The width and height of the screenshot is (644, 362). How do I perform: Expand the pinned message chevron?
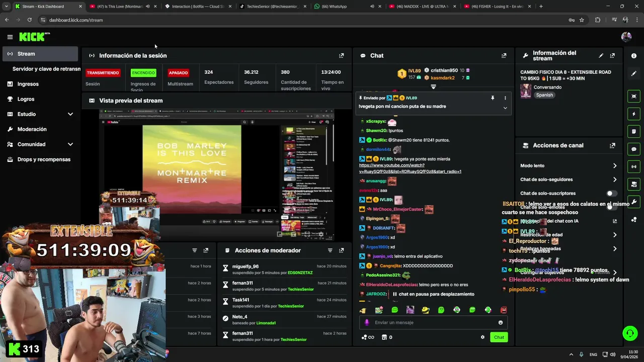click(x=505, y=108)
